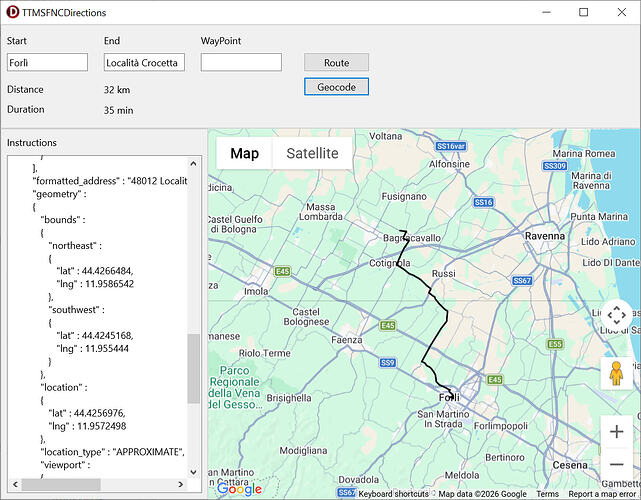Click the Cesena city label on map
This screenshot has width=641, height=500.
(x=570, y=465)
